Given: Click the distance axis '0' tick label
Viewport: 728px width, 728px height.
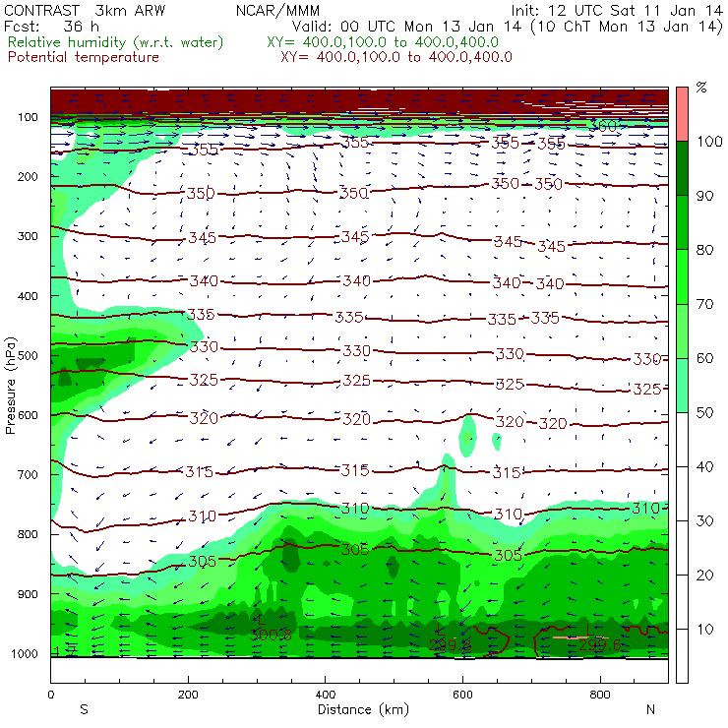Looking at the screenshot, I should (50, 695).
